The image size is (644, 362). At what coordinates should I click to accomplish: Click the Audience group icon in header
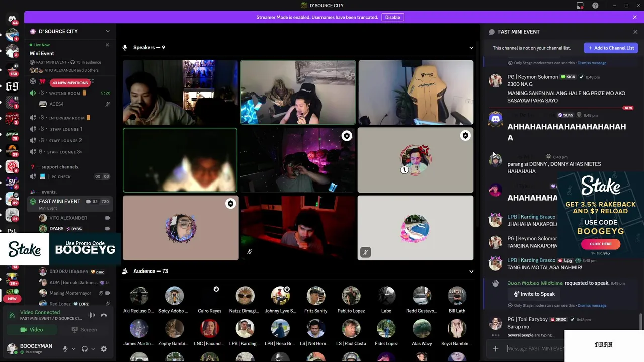[125, 271]
